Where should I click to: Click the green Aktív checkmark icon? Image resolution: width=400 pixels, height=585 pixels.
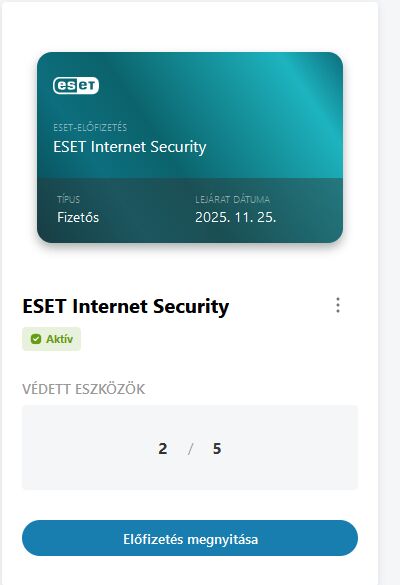click(36, 339)
